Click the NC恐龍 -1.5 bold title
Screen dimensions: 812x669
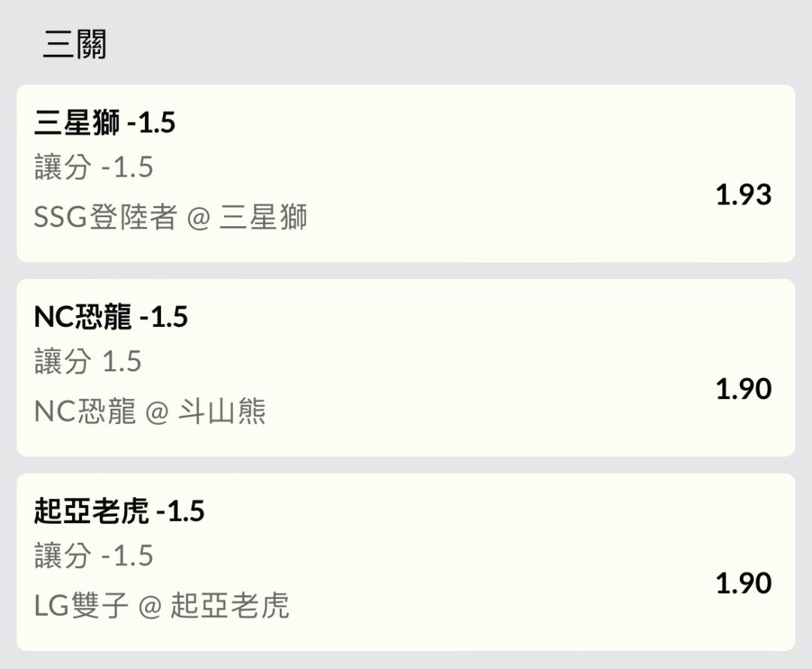click(x=111, y=317)
